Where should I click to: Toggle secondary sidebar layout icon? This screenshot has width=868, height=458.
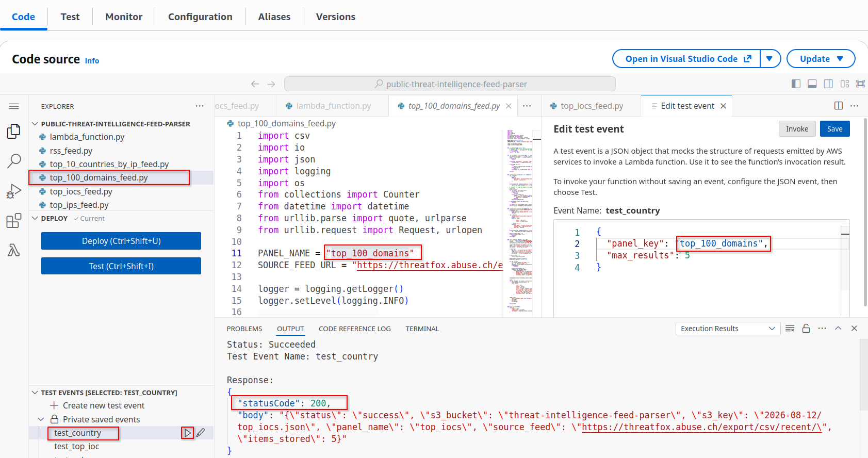tap(828, 84)
